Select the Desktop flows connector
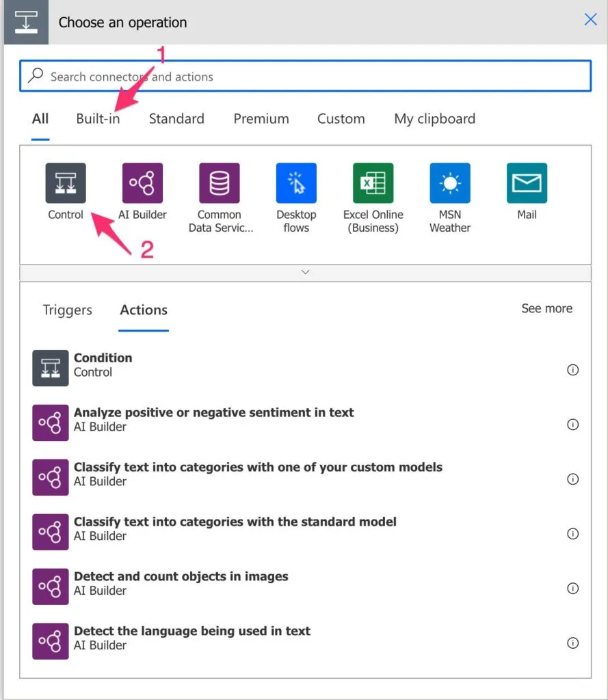This screenshot has height=700, width=608. 296,183
